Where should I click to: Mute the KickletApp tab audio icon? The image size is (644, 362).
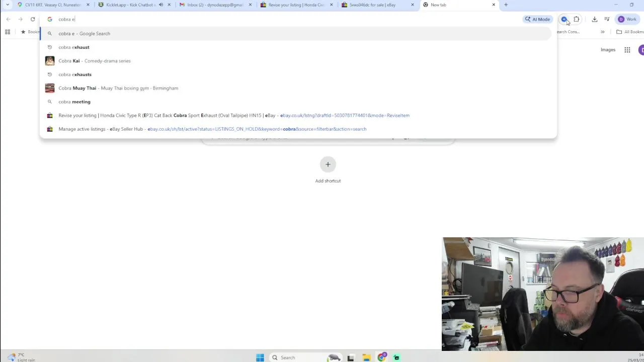coord(161,5)
